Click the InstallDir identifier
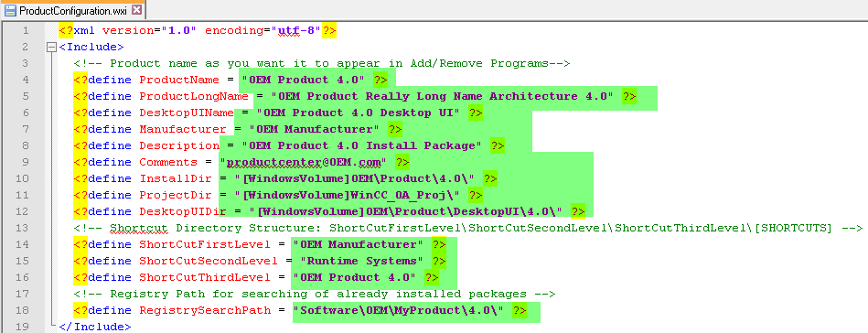The width and height of the screenshot is (868, 333). pyautogui.click(x=176, y=178)
